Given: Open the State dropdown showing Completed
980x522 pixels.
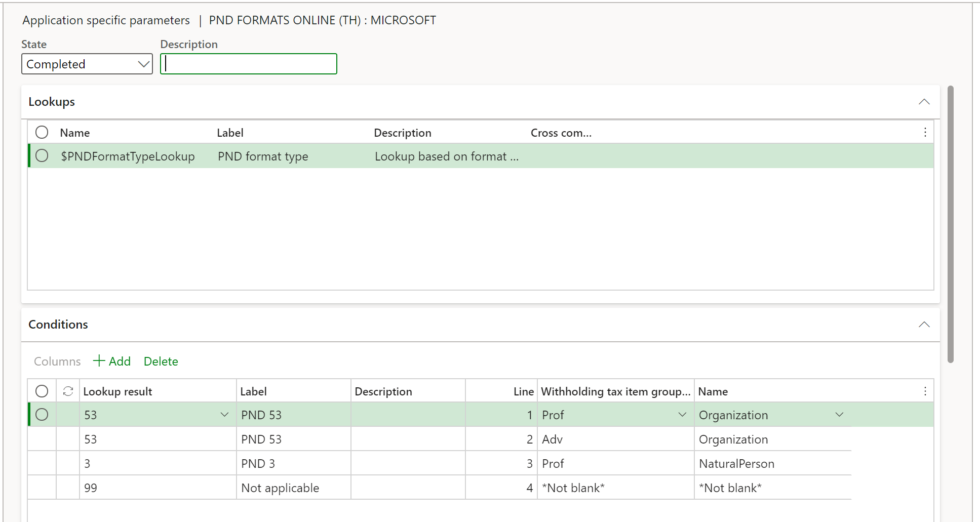Looking at the screenshot, I should coord(87,64).
